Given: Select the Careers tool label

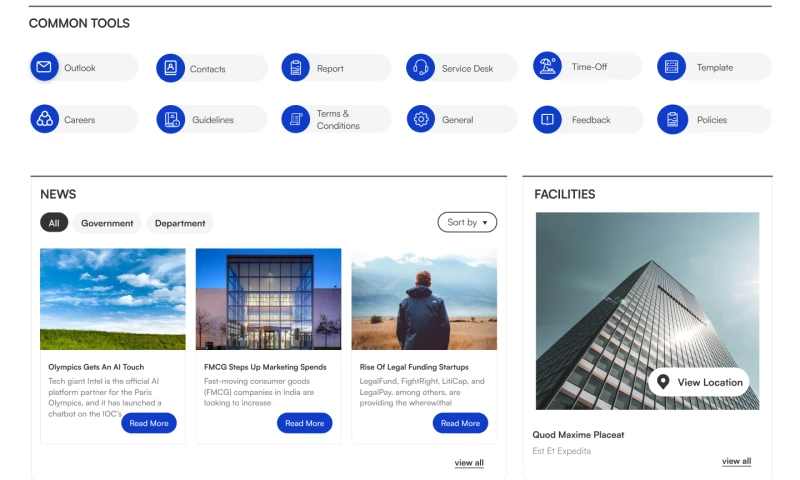Looking at the screenshot, I should point(80,120).
